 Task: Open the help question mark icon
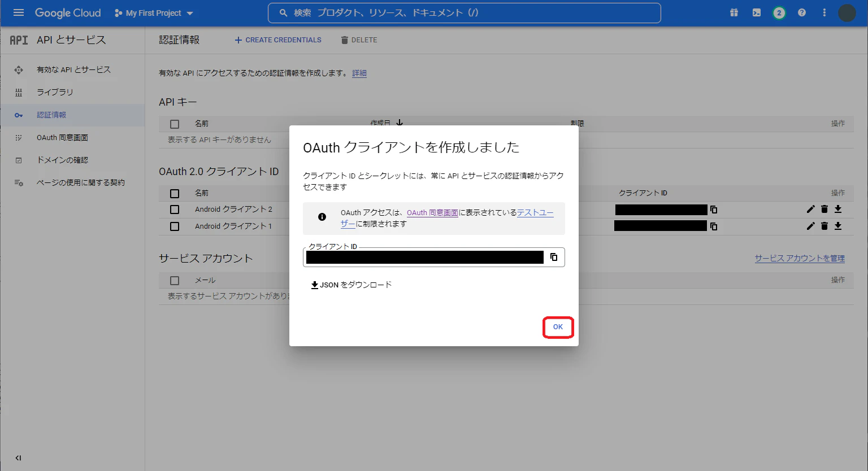[x=802, y=12]
